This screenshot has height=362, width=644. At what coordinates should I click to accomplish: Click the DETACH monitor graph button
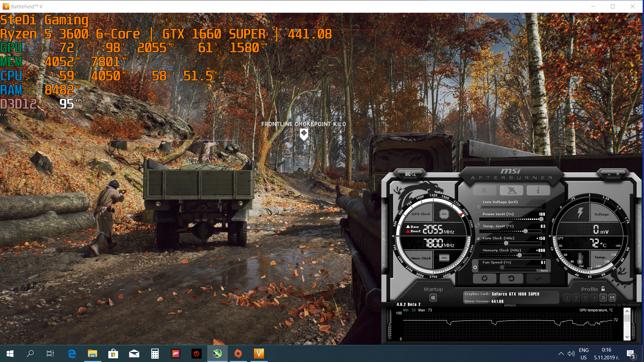[510, 305]
